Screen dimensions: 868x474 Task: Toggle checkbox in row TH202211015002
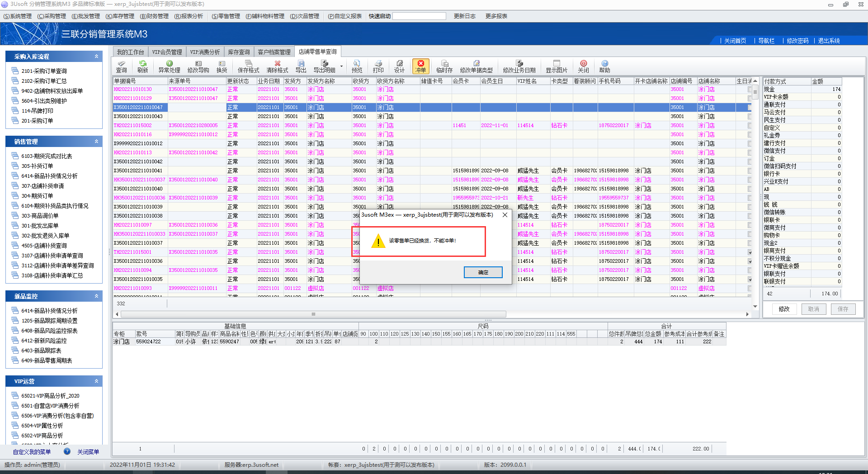click(x=750, y=126)
